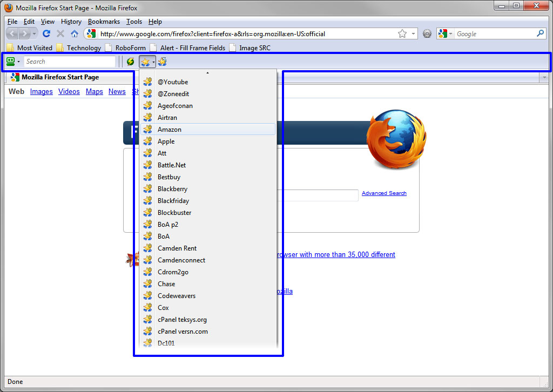The height and width of the screenshot is (392, 553).
Task: Select Battle.Net login entry
Action: pos(208,165)
